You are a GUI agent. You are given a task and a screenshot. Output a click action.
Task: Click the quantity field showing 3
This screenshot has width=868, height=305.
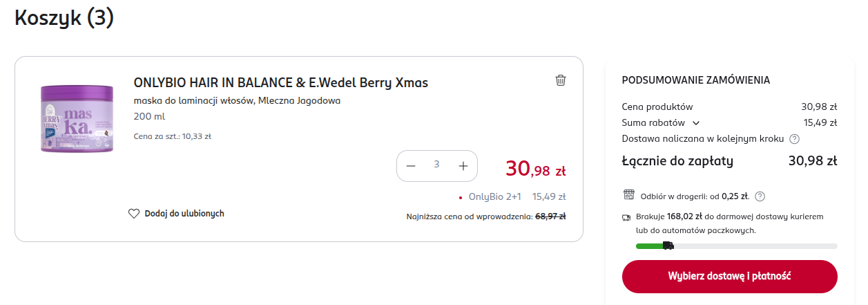(436, 165)
